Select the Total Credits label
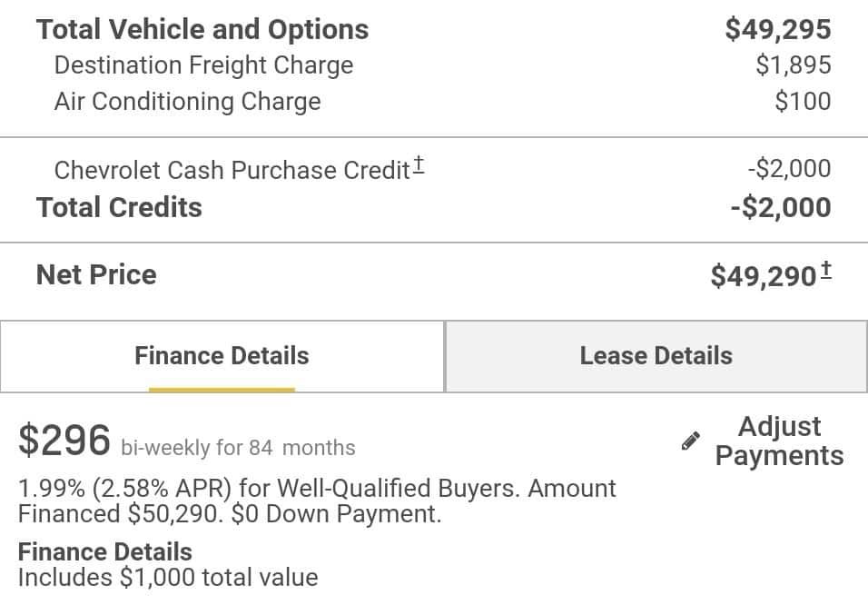 coord(119,207)
